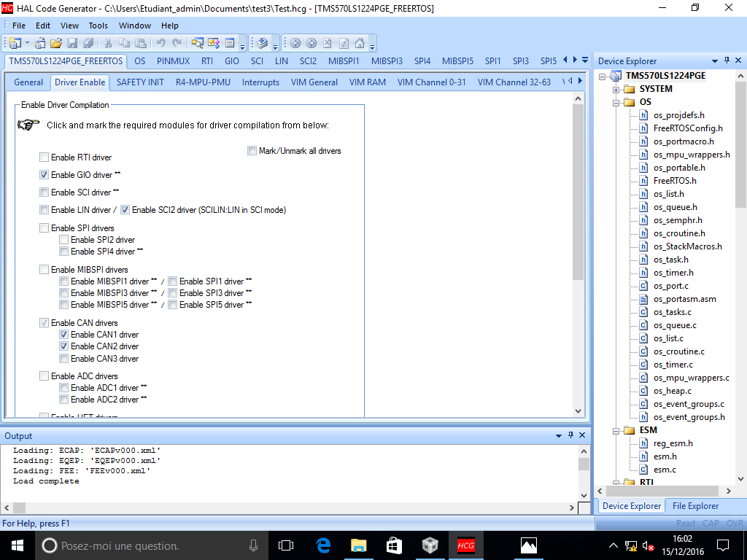
Task: Click the Open folder toolbar icon
Action: [x=56, y=43]
